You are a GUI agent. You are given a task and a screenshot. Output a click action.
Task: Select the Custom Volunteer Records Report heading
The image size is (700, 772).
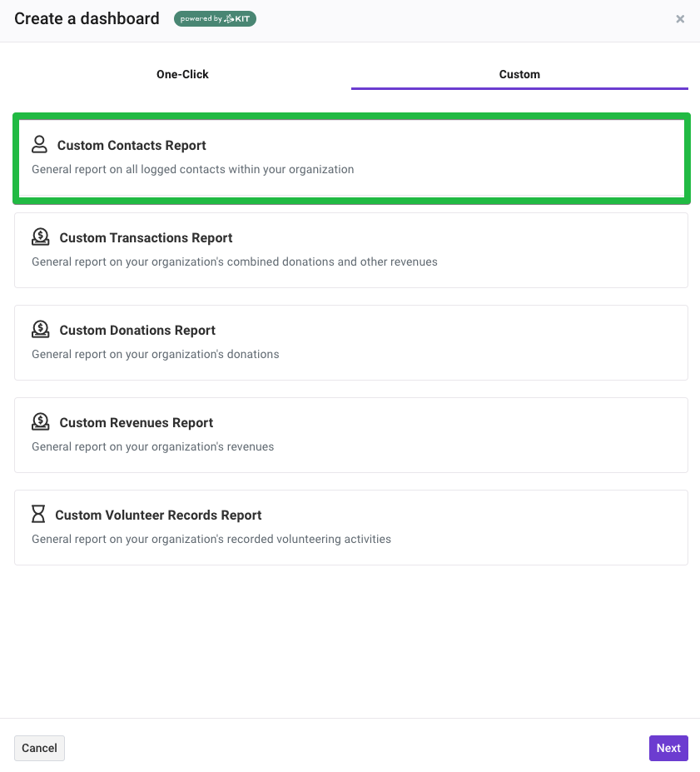[x=158, y=515]
